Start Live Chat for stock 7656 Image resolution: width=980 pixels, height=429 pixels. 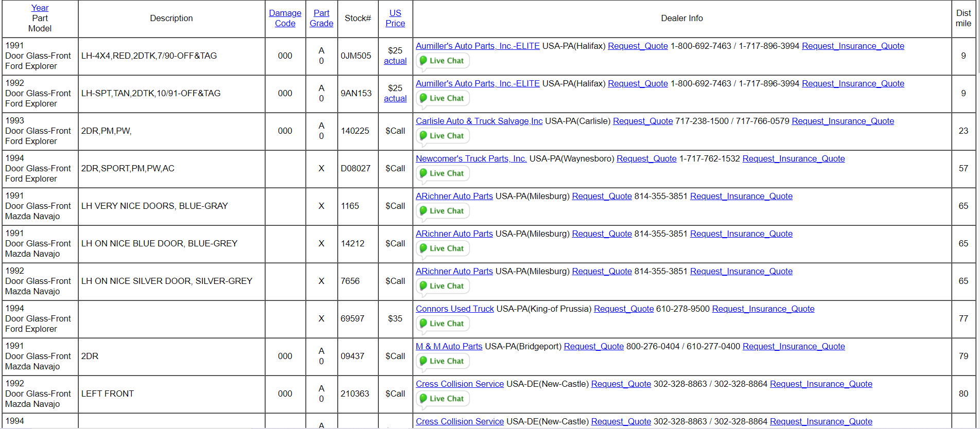(443, 286)
